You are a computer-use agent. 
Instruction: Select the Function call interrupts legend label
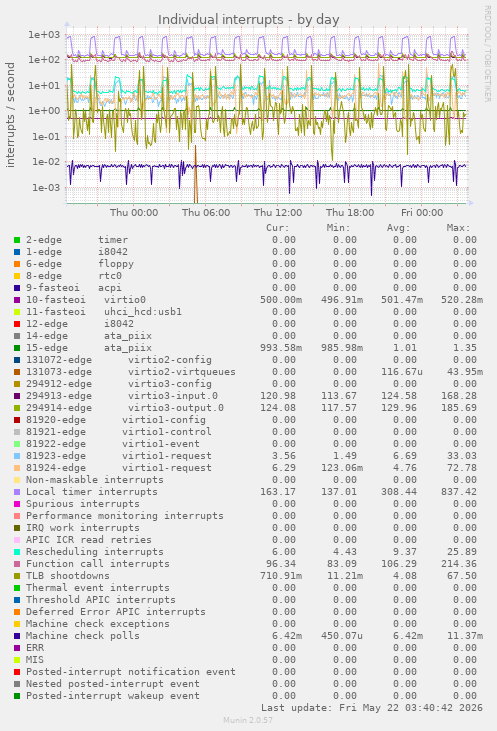coord(97,564)
